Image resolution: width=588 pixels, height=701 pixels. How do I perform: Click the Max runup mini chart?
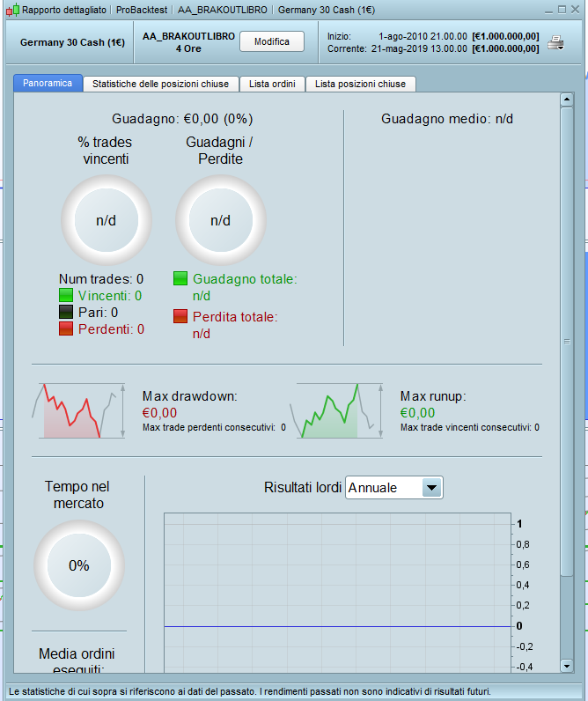336,410
